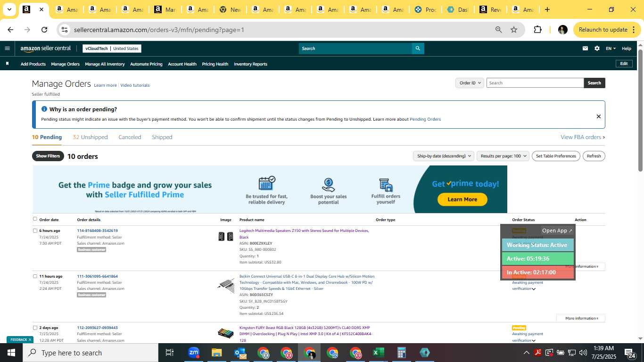Image resolution: width=644 pixels, height=362 pixels.
Task: Open Manage All Inventory in the nav bar
Action: [105, 64]
